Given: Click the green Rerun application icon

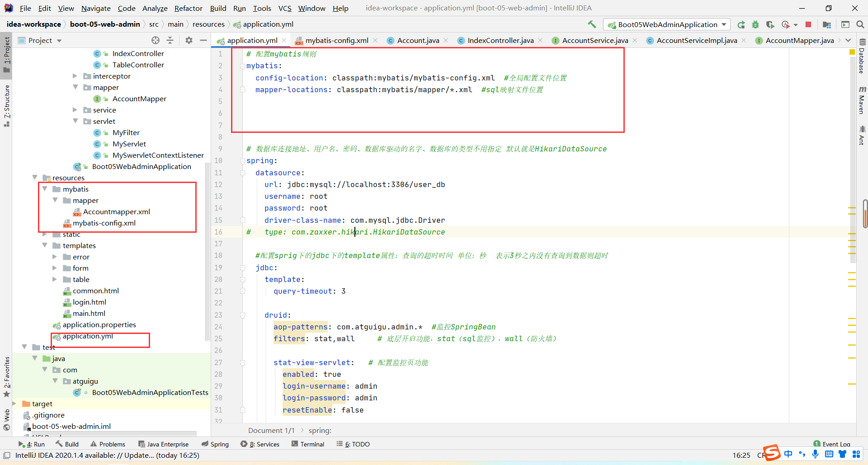Looking at the screenshot, I should [741, 25].
